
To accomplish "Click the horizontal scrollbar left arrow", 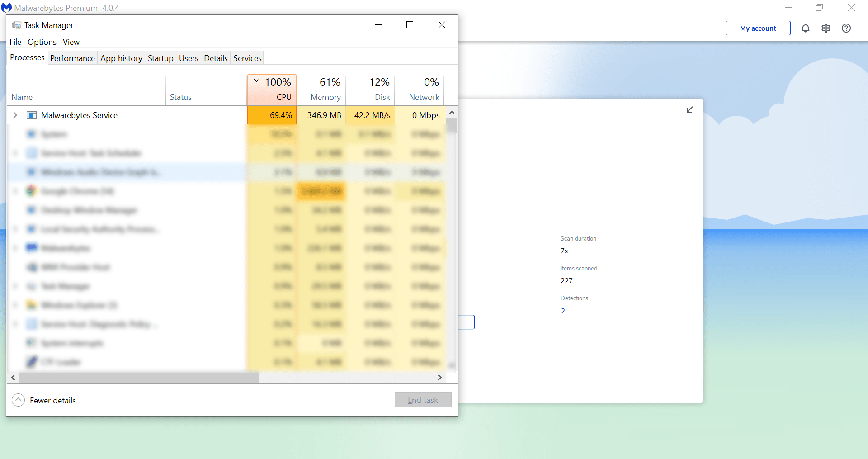I will click(x=13, y=377).
